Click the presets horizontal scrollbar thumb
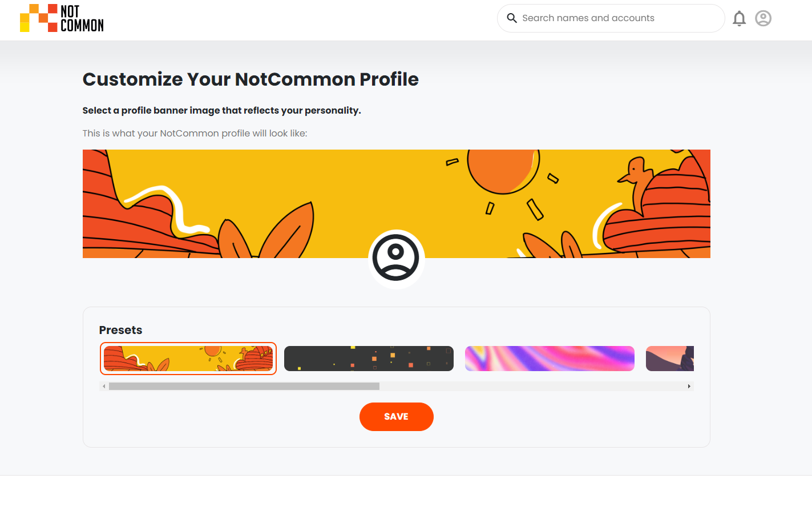The width and height of the screenshot is (812, 511). 244,387
